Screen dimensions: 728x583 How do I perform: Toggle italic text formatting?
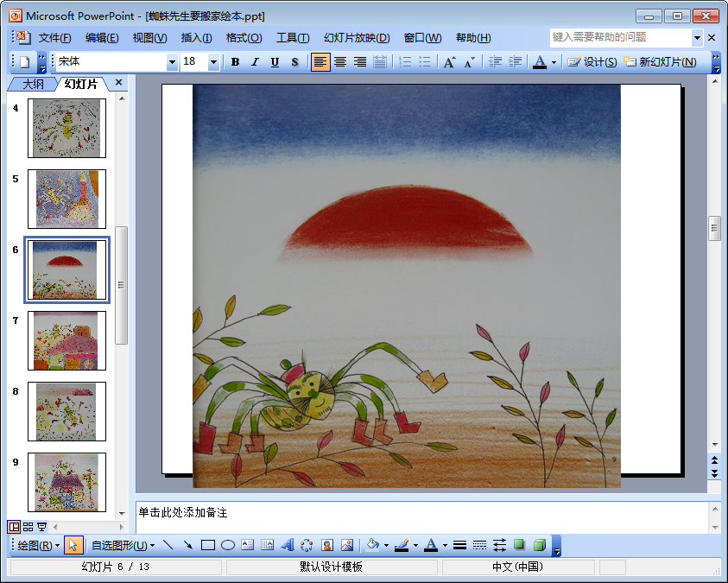pyautogui.click(x=255, y=61)
